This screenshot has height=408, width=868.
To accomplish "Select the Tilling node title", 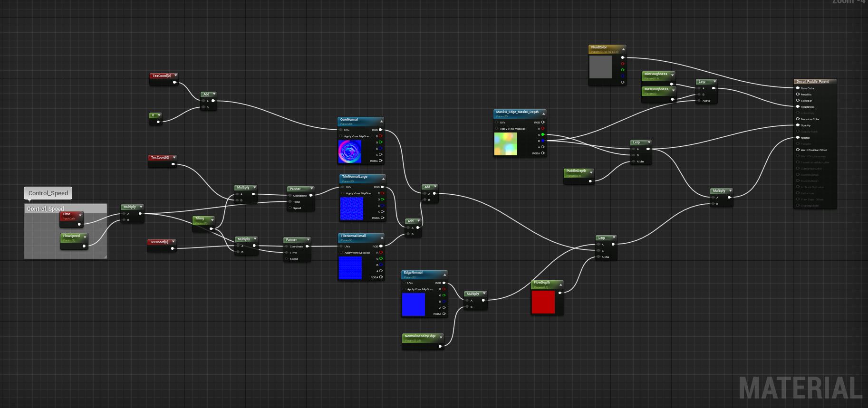I will (x=200, y=218).
